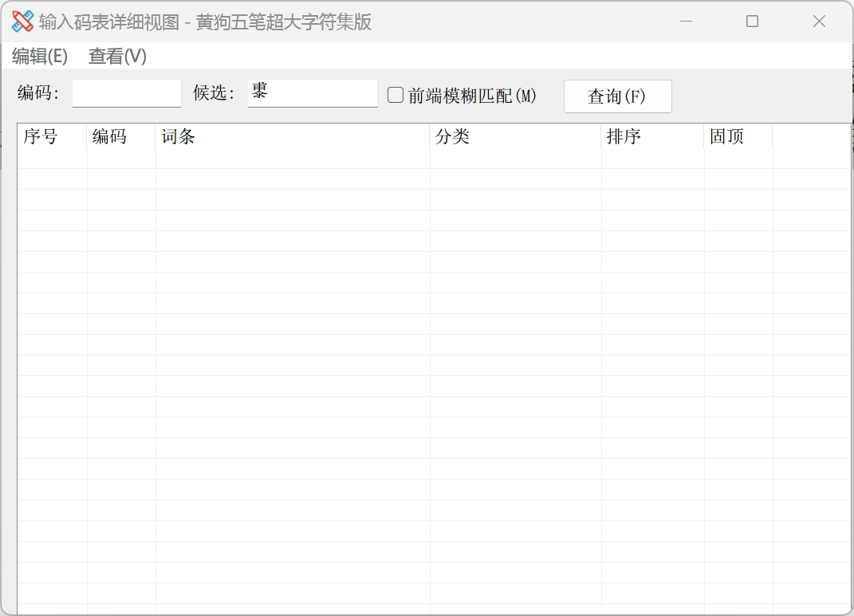This screenshot has height=616, width=854.
Task: Click the 候选: label beside the text box
Action: tap(214, 94)
